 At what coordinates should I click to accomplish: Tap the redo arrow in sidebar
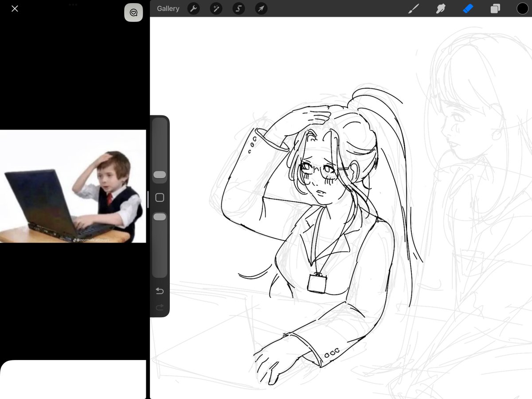[x=159, y=307]
